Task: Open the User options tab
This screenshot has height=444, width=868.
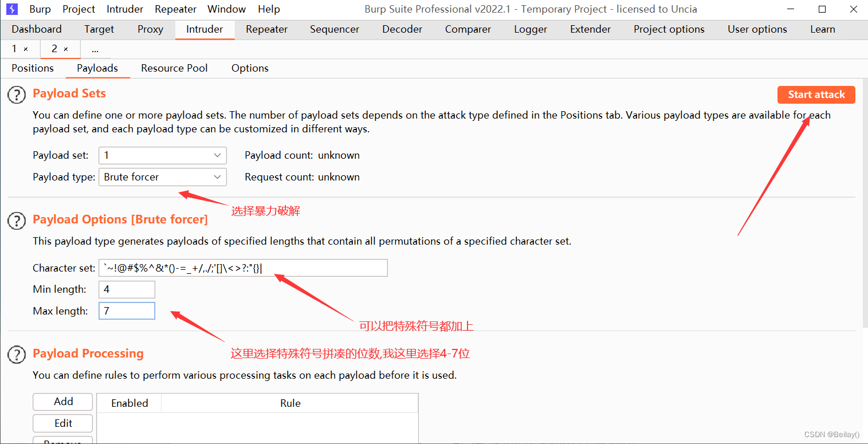Action: pyautogui.click(x=757, y=29)
